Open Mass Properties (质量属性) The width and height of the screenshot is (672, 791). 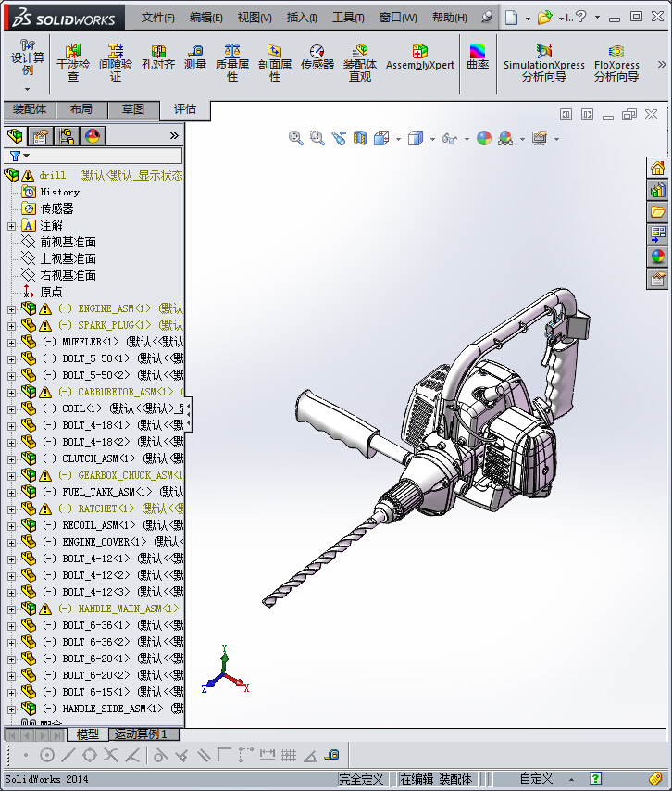pos(232,63)
